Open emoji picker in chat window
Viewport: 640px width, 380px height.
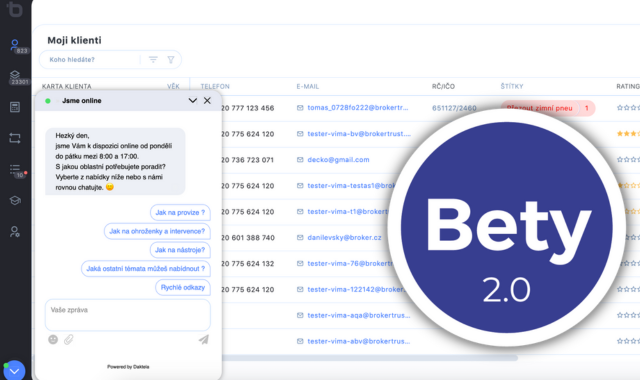click(53, 340)
